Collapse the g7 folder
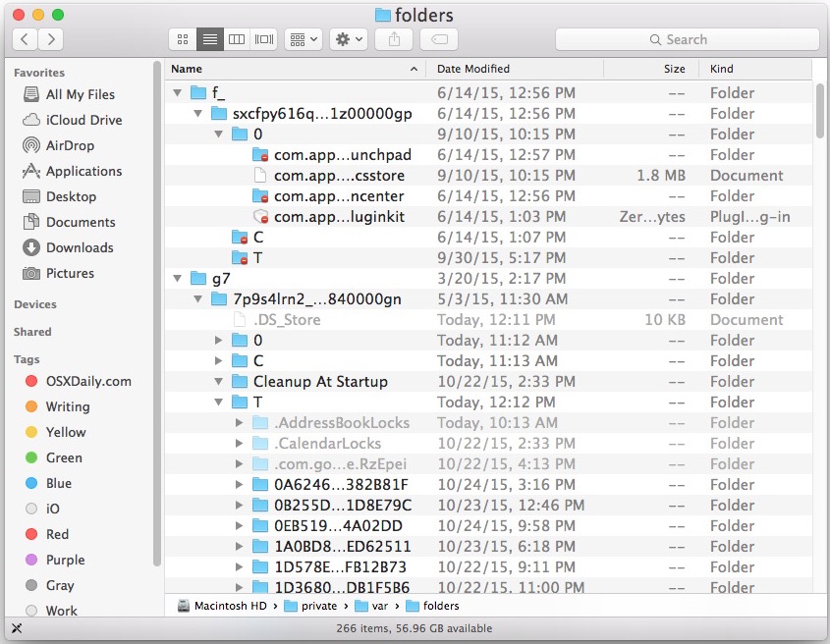 tap(177, 278)
